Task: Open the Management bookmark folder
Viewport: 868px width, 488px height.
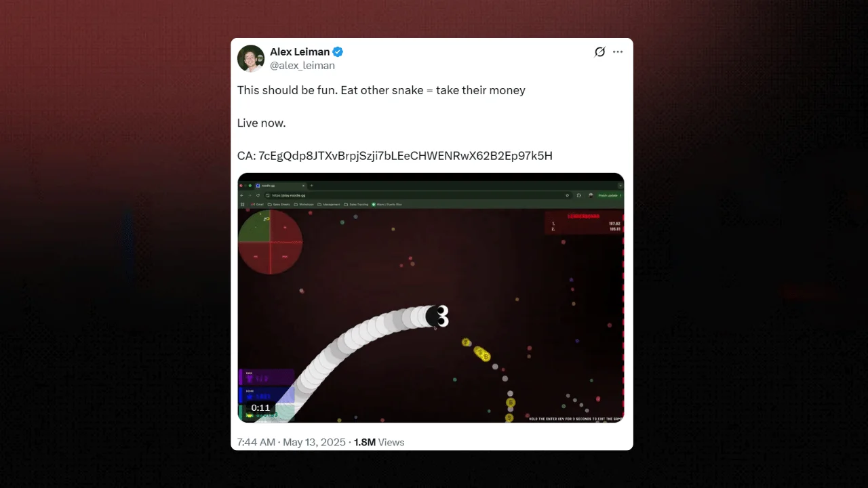Action: [x=328, y=204]
